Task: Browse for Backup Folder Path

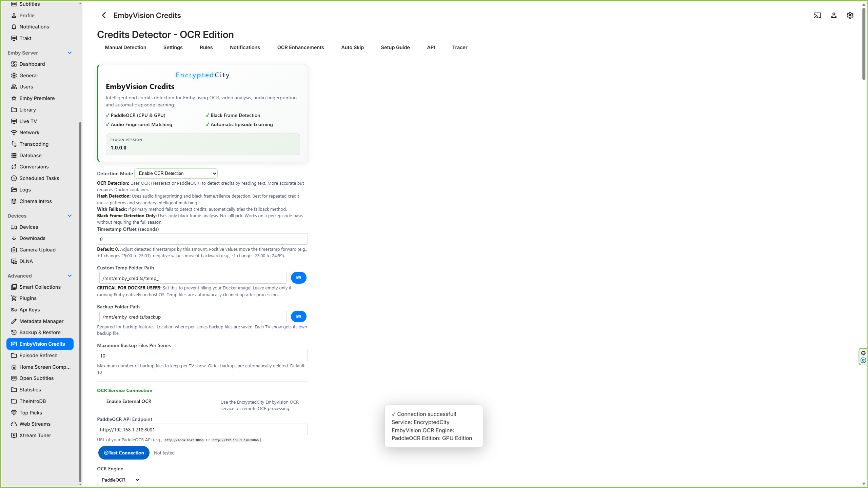Action: (299, 317)
